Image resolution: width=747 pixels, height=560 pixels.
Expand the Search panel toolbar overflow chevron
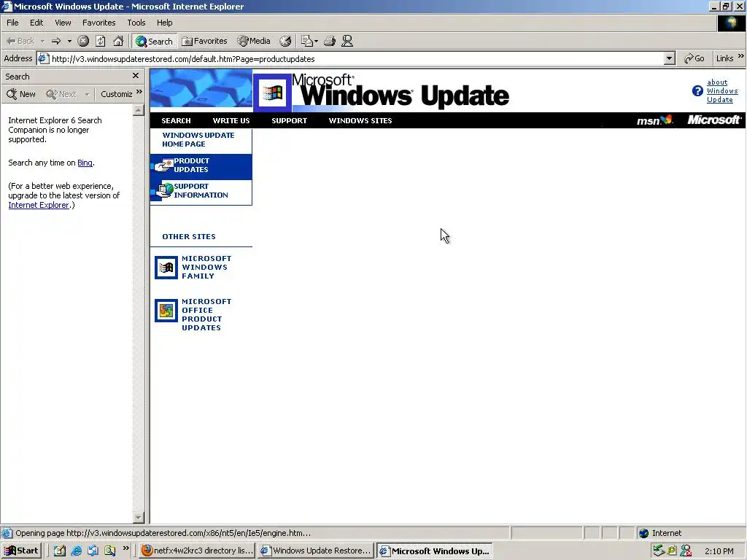pos(139,91)
